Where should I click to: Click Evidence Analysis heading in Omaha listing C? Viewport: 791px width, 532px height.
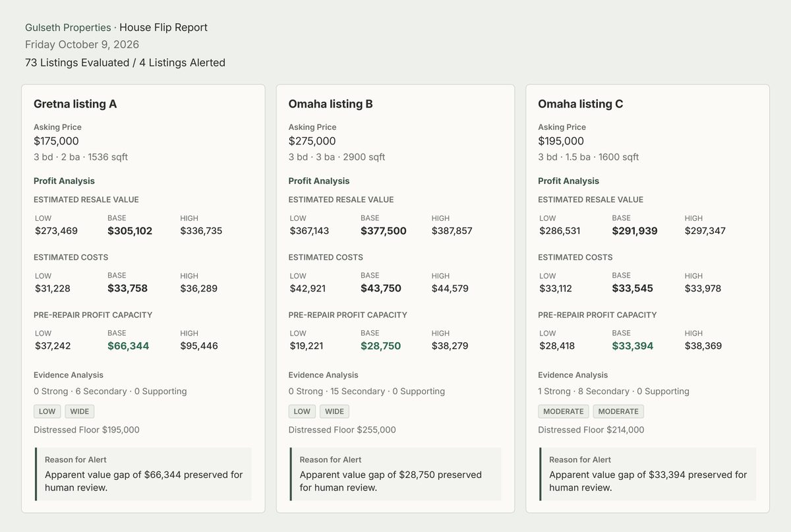pyautogui.click(x=573, y=375)
